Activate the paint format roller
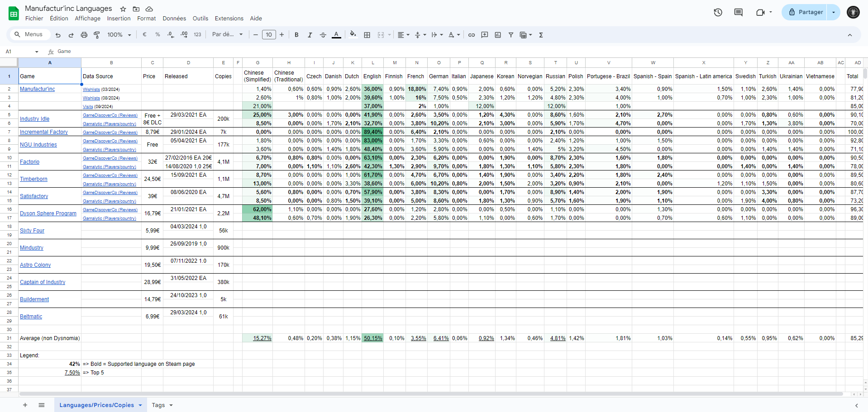868x412 pixels. (97, 35)
